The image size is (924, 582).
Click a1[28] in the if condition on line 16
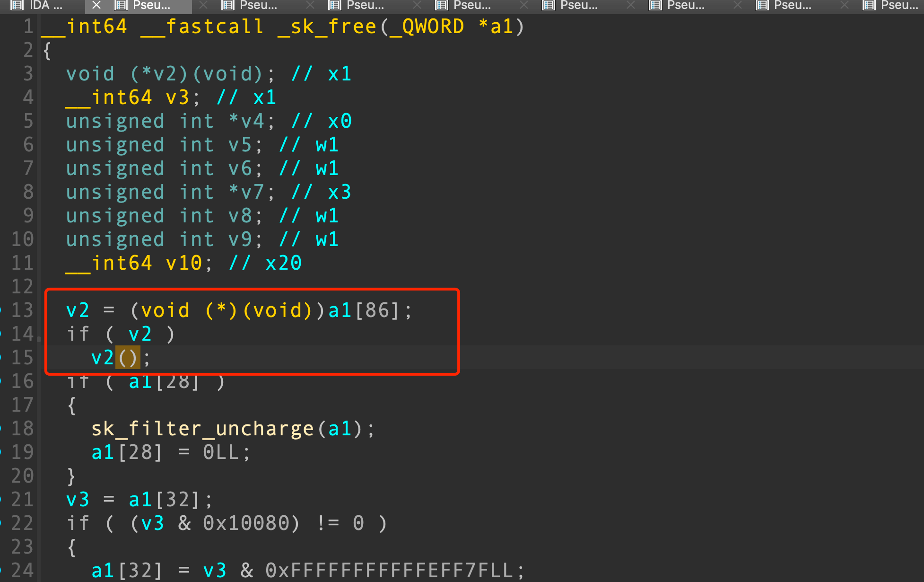[x=164, y=381]
